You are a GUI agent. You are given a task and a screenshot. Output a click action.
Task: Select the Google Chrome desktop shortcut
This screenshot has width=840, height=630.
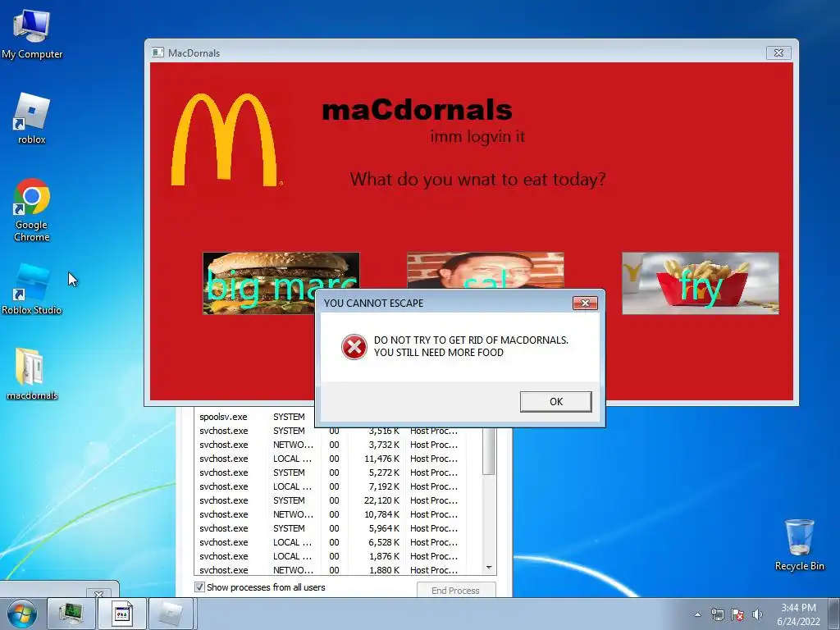tap(32, 209)
